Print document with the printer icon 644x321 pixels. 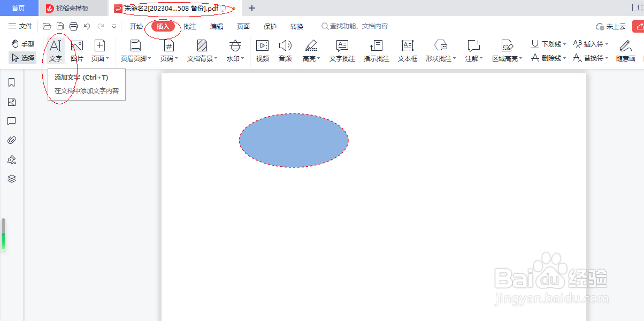coord(74,26)
